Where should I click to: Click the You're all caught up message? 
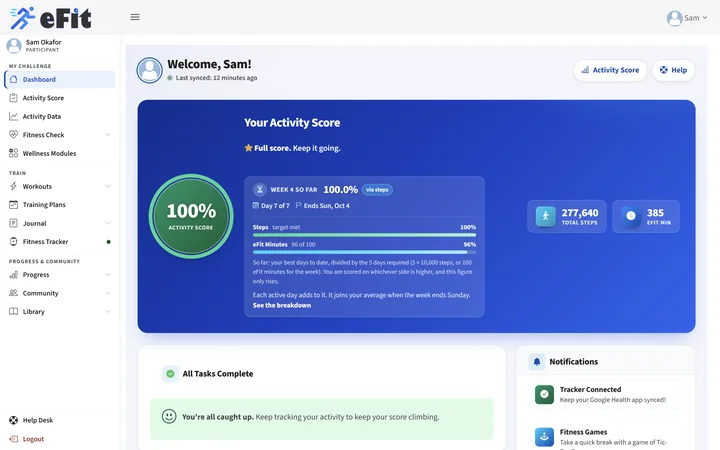coord(322,419)
